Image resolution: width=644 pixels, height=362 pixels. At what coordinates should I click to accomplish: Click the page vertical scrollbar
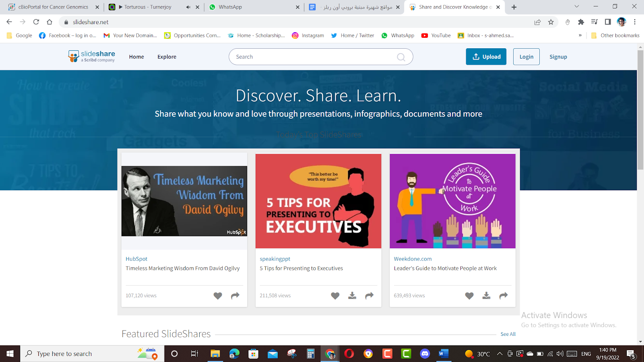640,110
